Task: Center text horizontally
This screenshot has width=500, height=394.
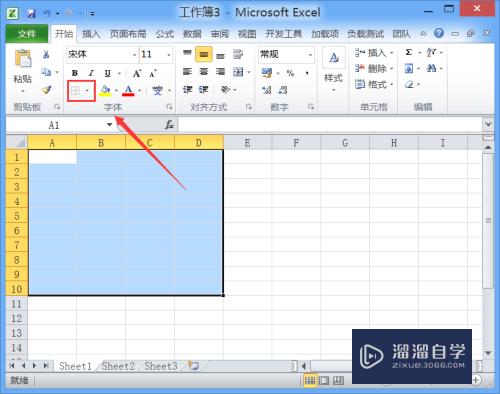Action: pyautogui.click(x=204, y=72)
